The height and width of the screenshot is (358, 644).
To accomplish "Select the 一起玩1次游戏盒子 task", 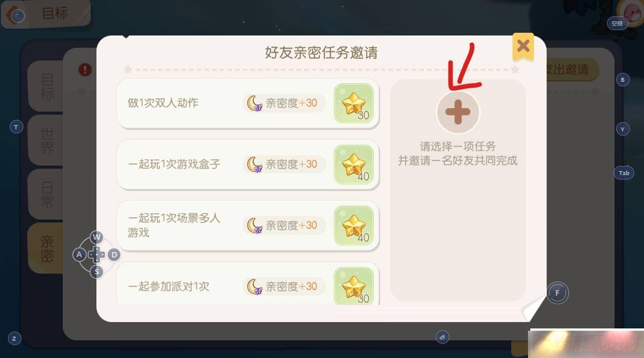I will (248, 164).
